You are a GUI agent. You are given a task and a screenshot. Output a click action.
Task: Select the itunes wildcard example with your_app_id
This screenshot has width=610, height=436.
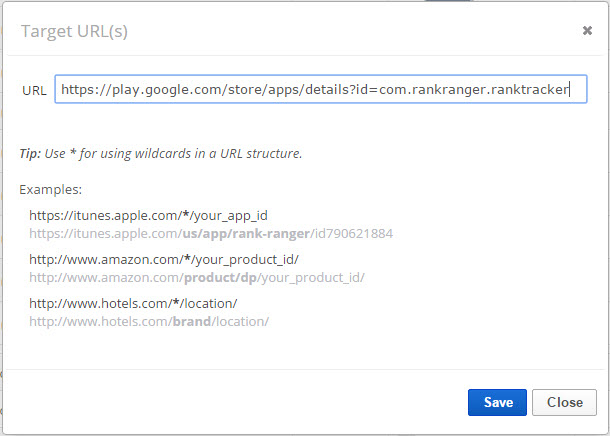pyautogui.click(x=148, y=215)
